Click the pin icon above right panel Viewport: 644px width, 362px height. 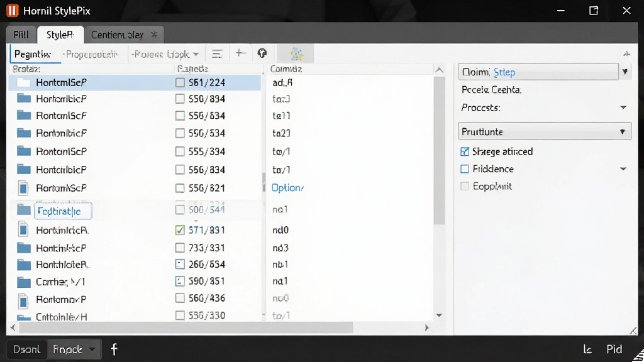(626, 54)
